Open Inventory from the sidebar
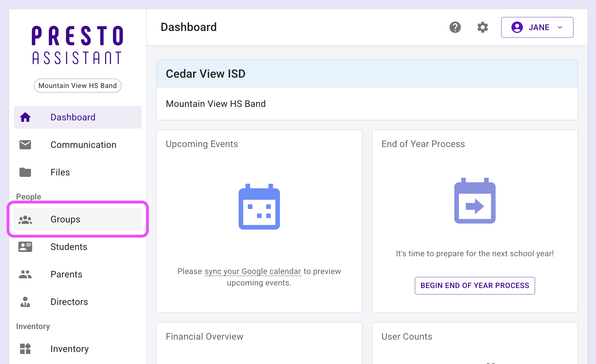Viewport: 596px width, 364px height. (x=69, y=349)
